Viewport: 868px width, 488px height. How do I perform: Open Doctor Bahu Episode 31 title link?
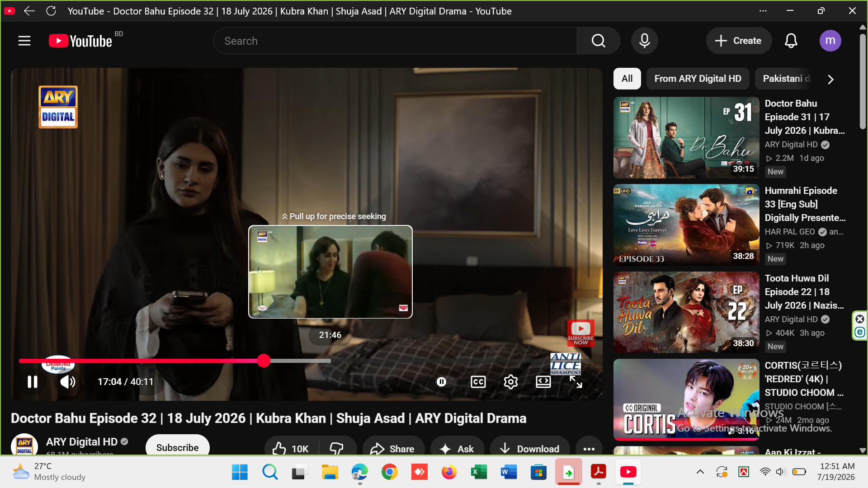coord(805,117)
